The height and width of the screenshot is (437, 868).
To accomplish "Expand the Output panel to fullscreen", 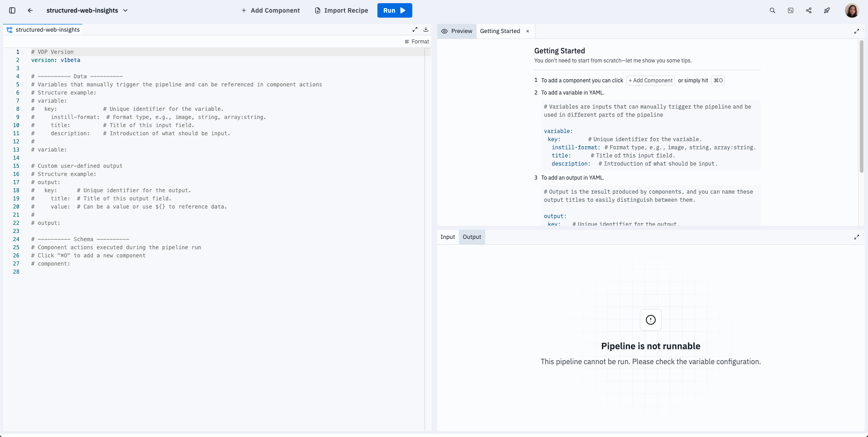I will pos(856,237).
